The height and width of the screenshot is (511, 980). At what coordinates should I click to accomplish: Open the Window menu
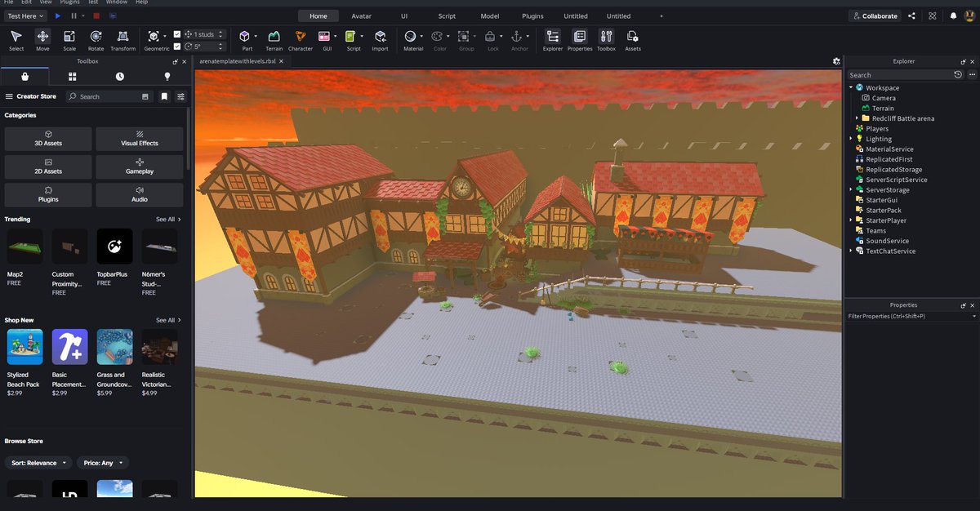coord(116,2)
